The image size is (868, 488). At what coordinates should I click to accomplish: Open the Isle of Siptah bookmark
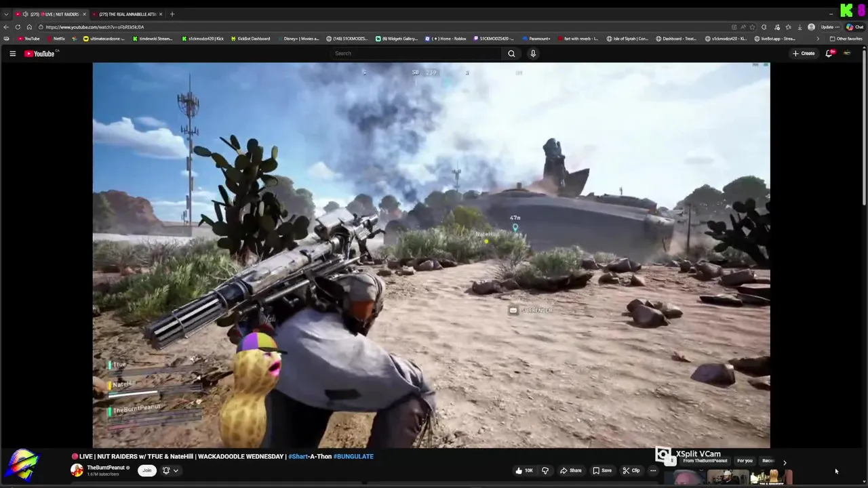627,39
